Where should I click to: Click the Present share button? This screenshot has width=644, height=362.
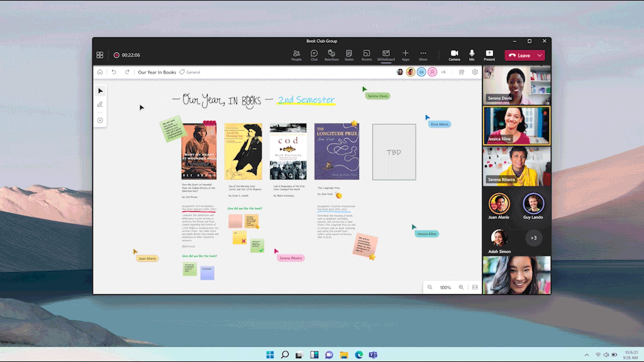point(489,55)
